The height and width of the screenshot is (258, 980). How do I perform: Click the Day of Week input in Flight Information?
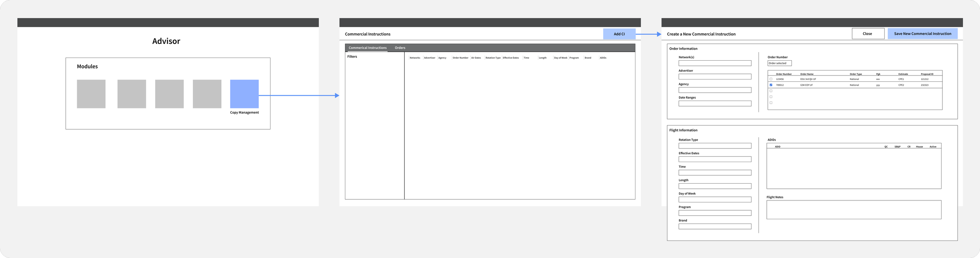pos(715,200)
